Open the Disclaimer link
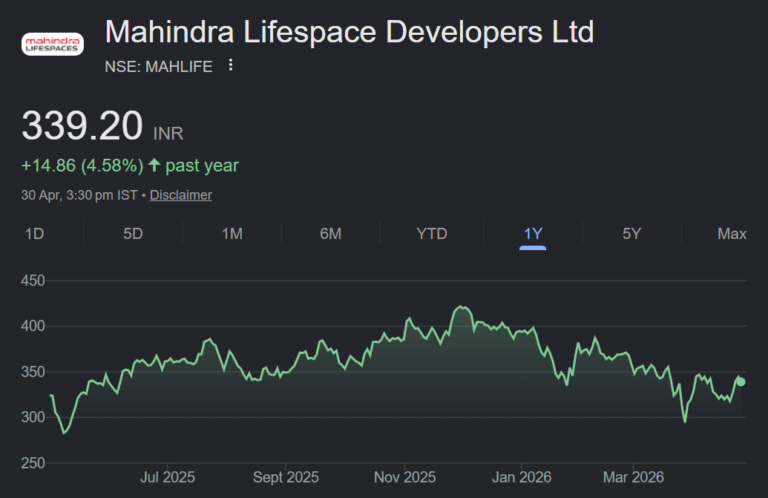 (x=181, y=195)
